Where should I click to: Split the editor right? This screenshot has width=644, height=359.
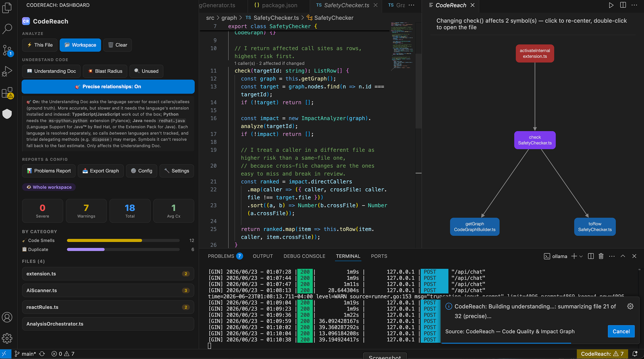623,5
